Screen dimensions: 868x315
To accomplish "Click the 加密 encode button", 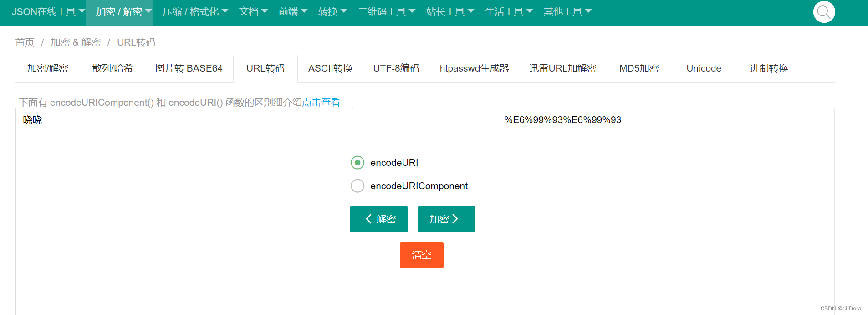I will pos(446,219).
